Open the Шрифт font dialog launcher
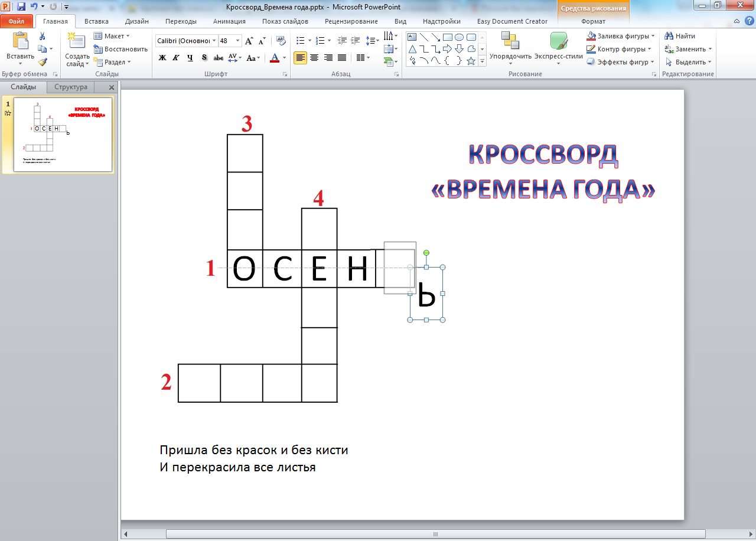Image resolution: width=756 pixels, height=541 pixels. tap(285, 74)
